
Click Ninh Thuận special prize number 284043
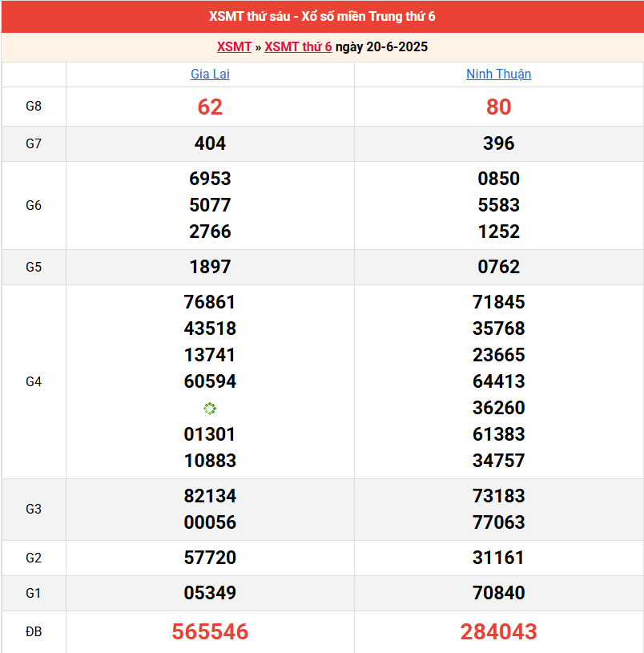pyautogui.click(x=498, y=632)
